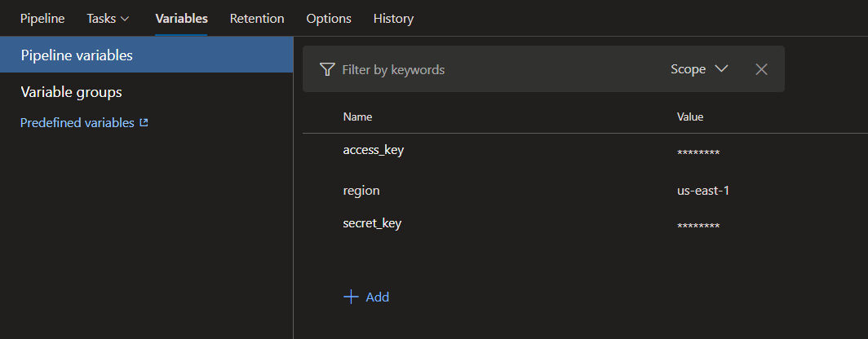The image size is (868, 339).
Task: Focus the Filter by keywords field
Action: pos(489,69)
